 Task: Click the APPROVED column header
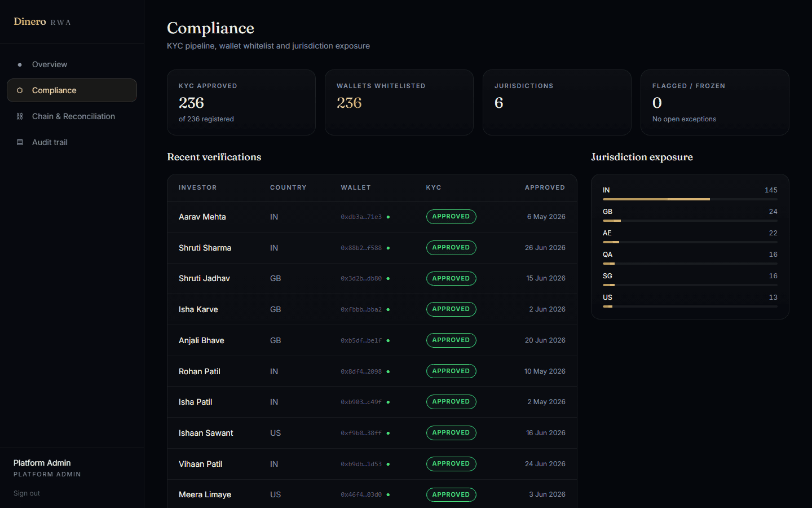pyautogui.click(x=545, y=187)
